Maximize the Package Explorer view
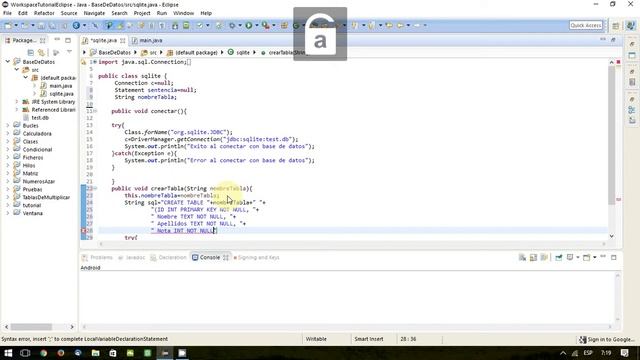Viewport: 640px width, 360px height. (x=68, y=40)
